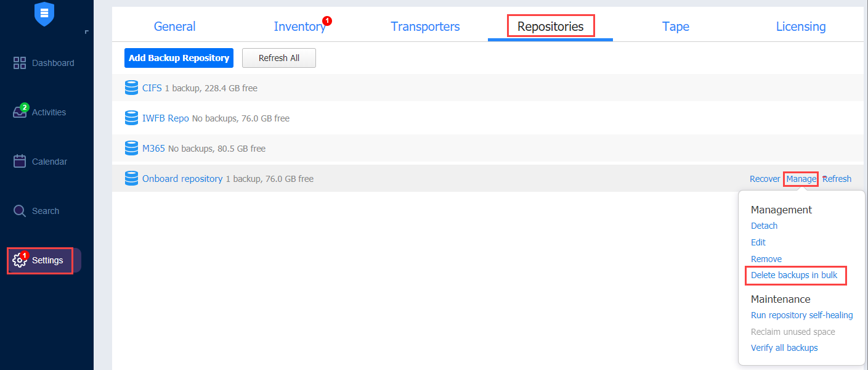This screenshot has height=370, width=868.
Task: Click Recover link for Onboard repository
Action: [x=765, y=179]
